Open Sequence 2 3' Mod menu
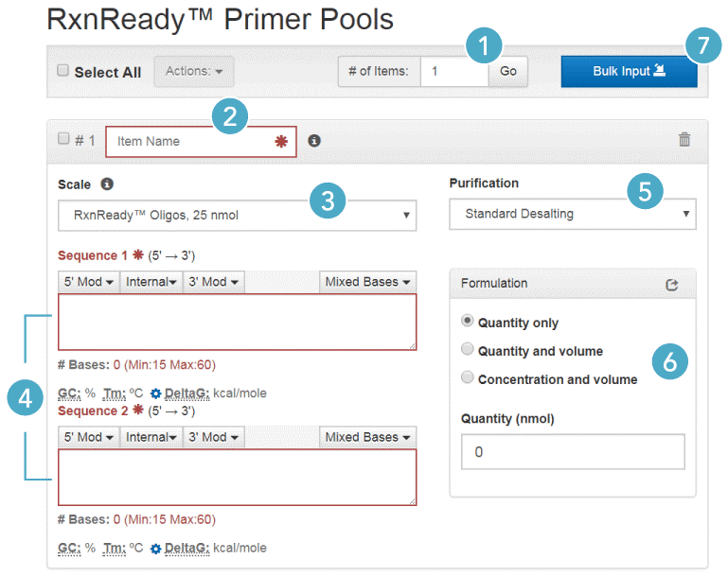 [214, 437]
